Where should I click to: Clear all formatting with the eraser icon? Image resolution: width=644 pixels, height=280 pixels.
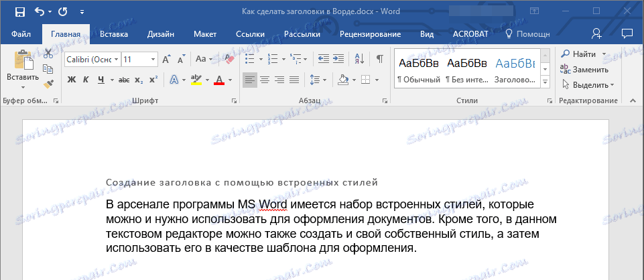tap(229, 59)
